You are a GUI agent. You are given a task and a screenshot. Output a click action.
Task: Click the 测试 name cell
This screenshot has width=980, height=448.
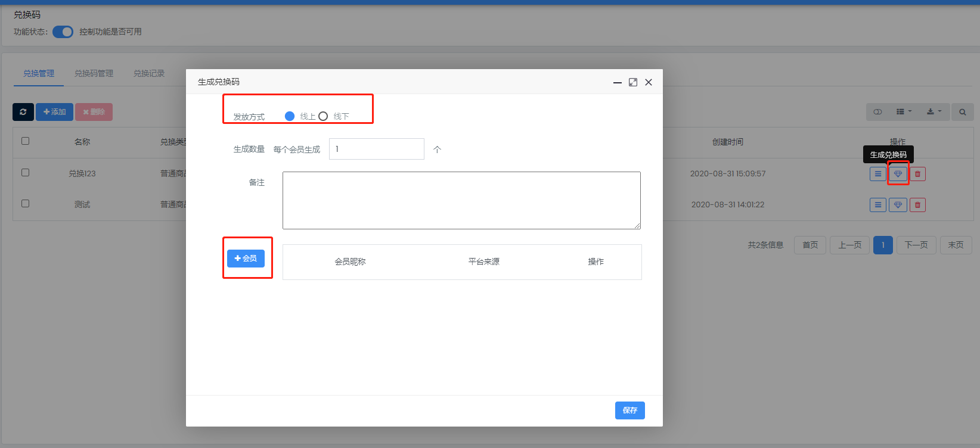pos(82,204)
